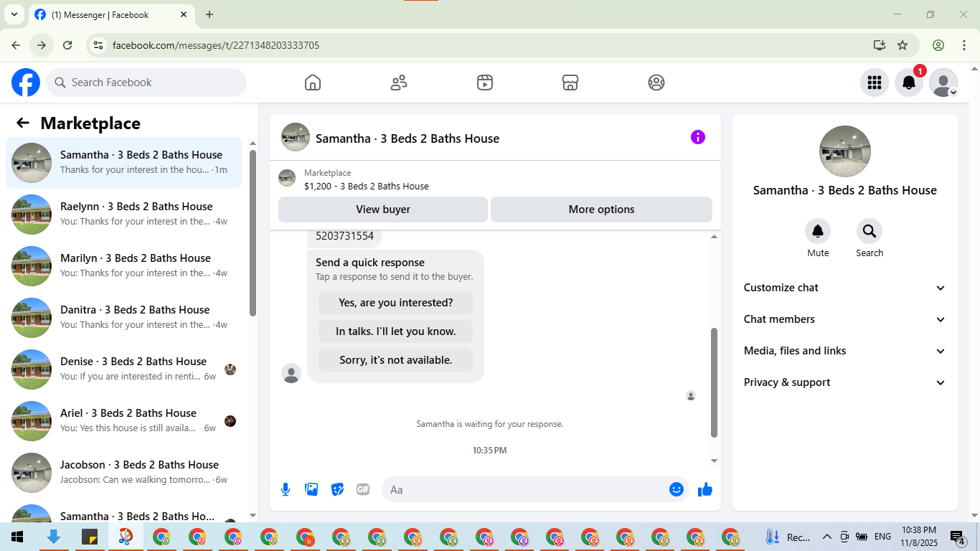Click the browser back button
980x551 pixels.
pos(16,45)
